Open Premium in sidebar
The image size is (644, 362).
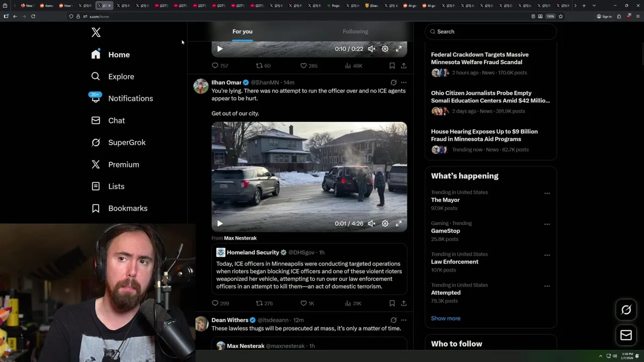tap(115, 164)
